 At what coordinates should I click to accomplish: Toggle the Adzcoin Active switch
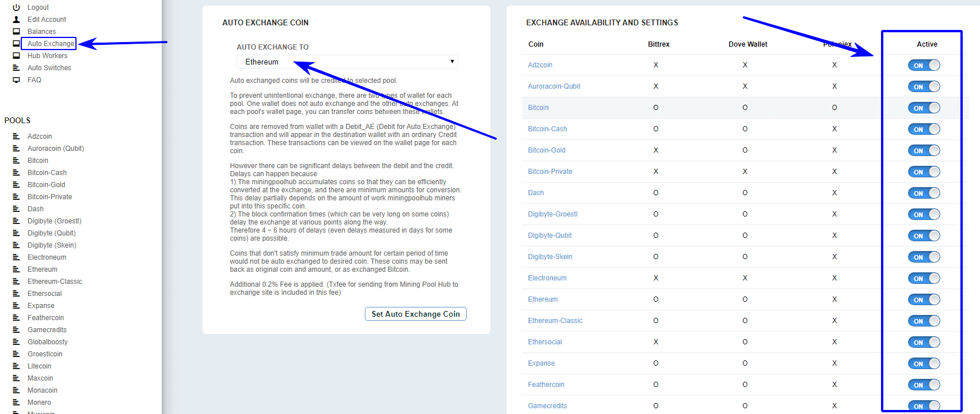click(x=924, y=65)
